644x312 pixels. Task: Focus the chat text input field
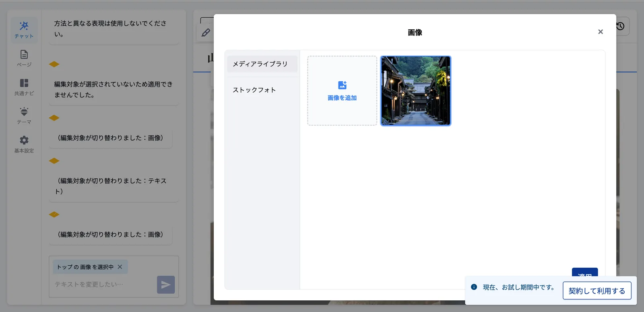[x=104, y=285]
